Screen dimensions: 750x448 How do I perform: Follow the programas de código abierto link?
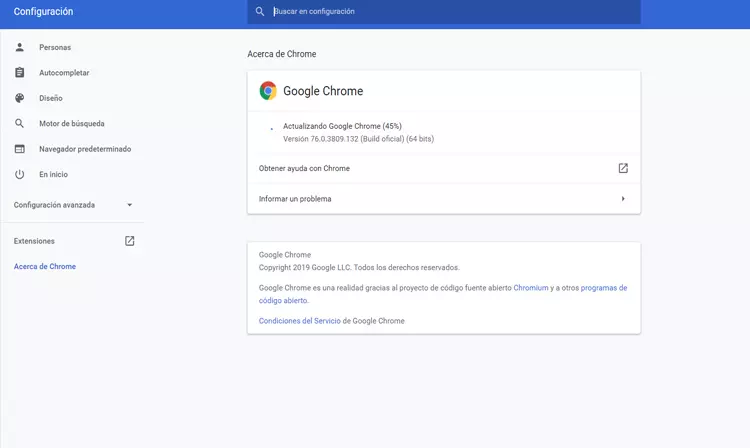[603, 288]
